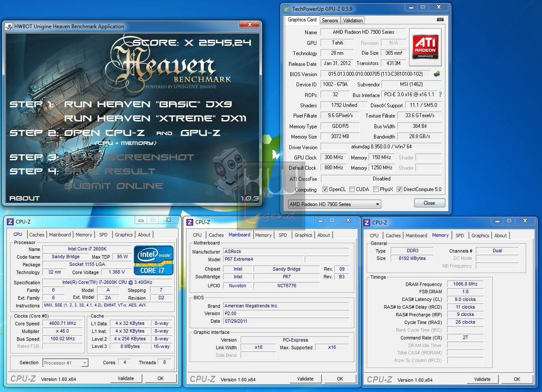This screenshot has height=392, width=542.
Task: Click Validate in CPU-Z window showing Processor
Action: [126, 378]
